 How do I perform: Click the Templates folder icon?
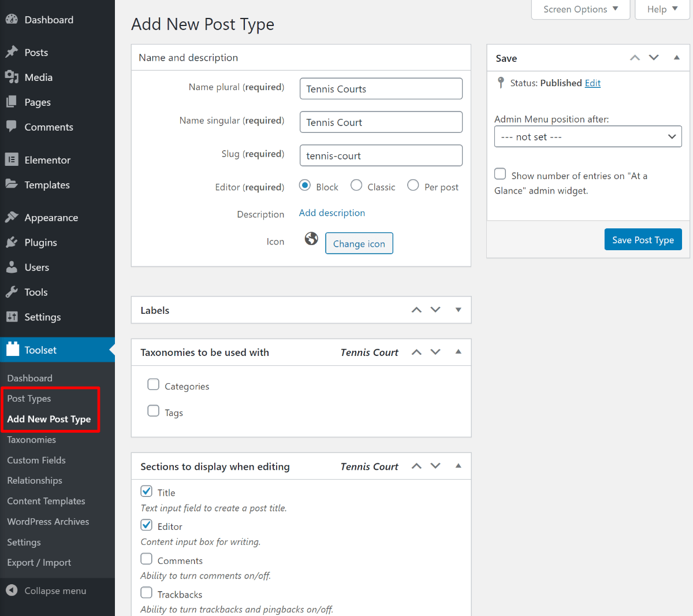point(12,185)
